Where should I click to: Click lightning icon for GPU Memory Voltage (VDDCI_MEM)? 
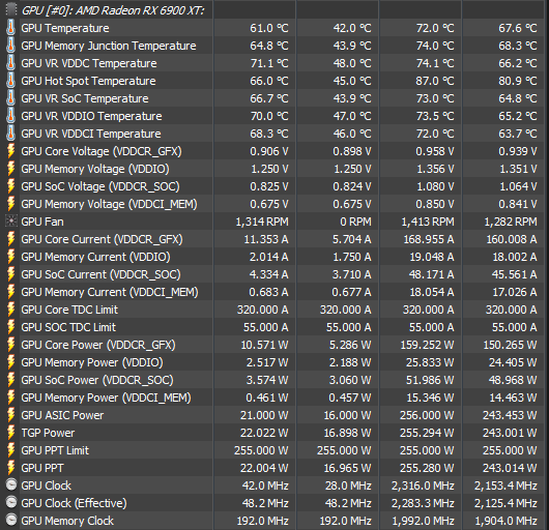point(11,203)
